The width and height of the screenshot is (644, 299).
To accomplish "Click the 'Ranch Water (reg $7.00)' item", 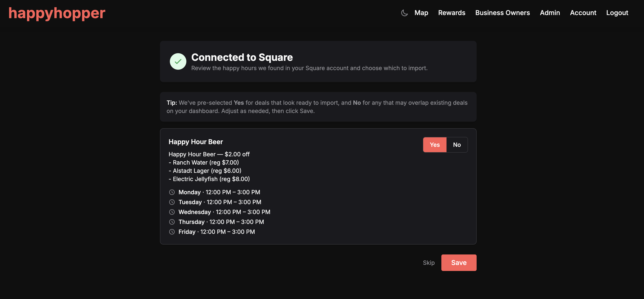I will 204,162.
